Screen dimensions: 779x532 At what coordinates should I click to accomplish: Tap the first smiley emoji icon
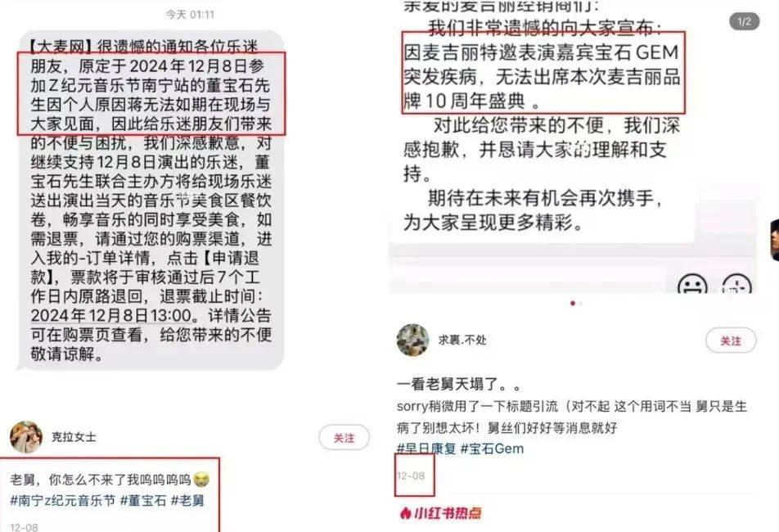click(692, 284)
